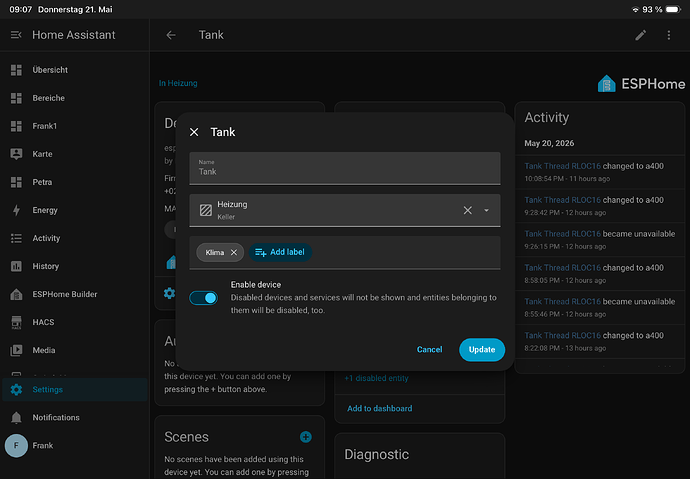Open the History chart icon

pyautogui.click(x=16, y=266)
